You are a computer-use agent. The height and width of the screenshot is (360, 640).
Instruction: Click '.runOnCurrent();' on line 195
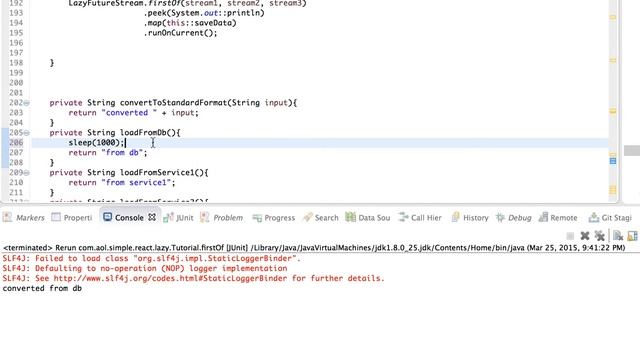tap(180, 33)
